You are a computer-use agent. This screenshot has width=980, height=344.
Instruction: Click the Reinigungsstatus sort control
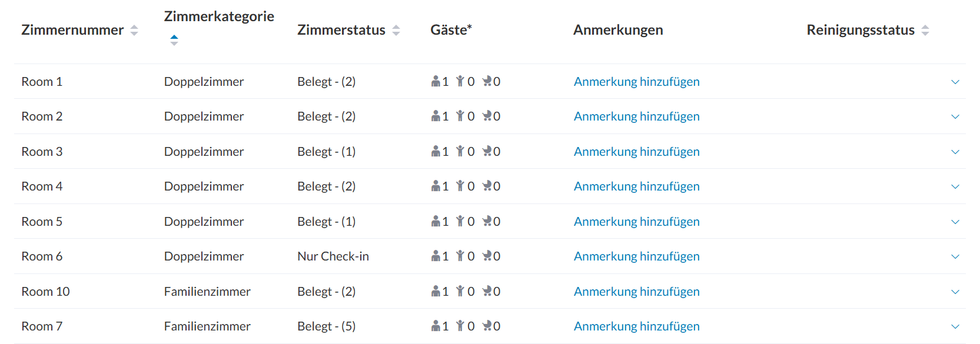click(925, 29)
